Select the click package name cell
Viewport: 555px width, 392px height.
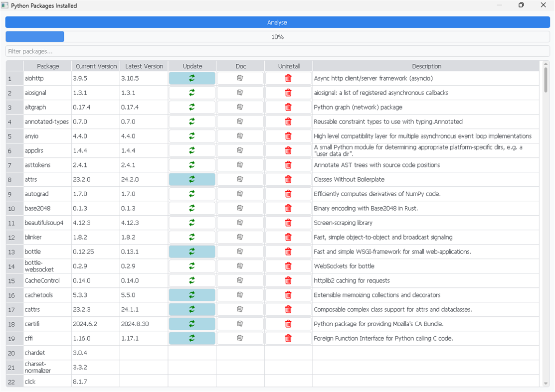click(47, 382)
